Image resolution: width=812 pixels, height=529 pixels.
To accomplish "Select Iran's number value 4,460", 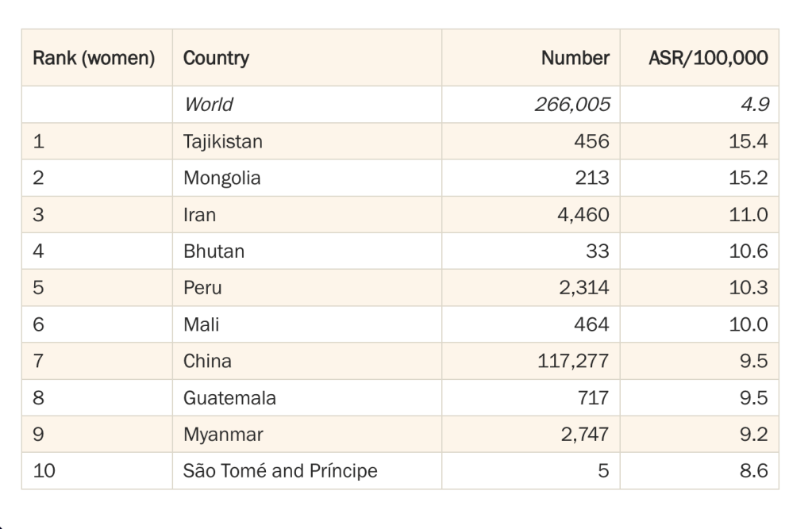I will [583, 214].
